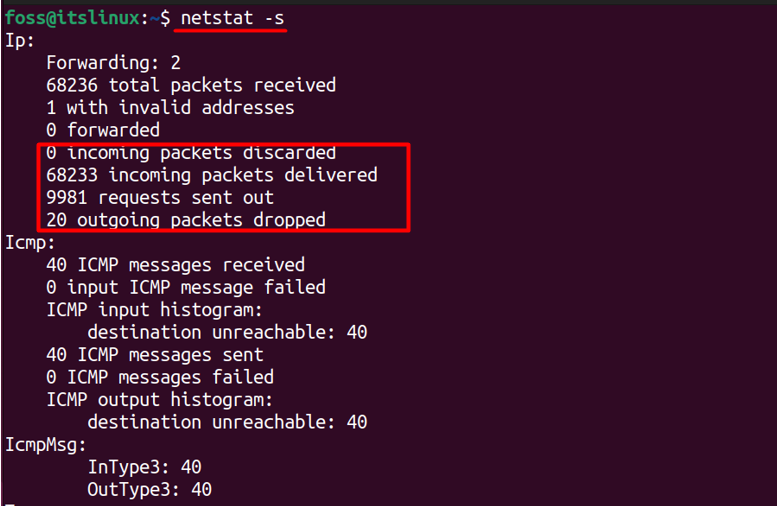Click the 'IcmpMsg:' section header

pos(46,444)
